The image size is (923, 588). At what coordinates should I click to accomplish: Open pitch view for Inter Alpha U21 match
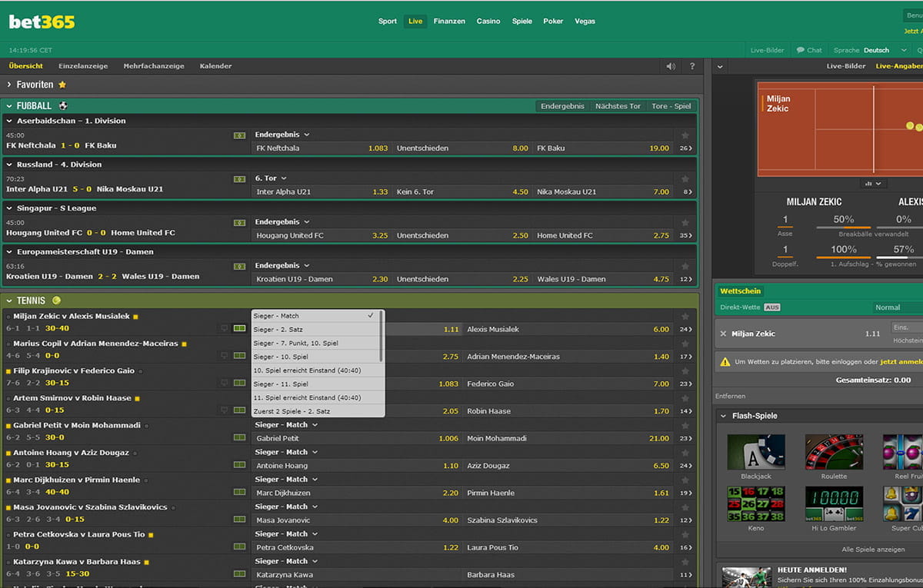(239, 179)
